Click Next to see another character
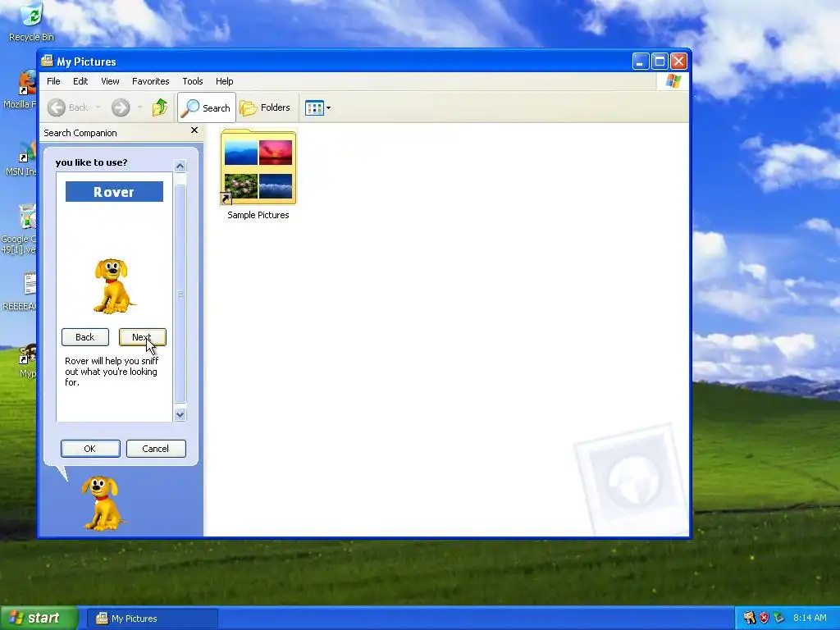The image size is (840, 630). coord(143,337)
